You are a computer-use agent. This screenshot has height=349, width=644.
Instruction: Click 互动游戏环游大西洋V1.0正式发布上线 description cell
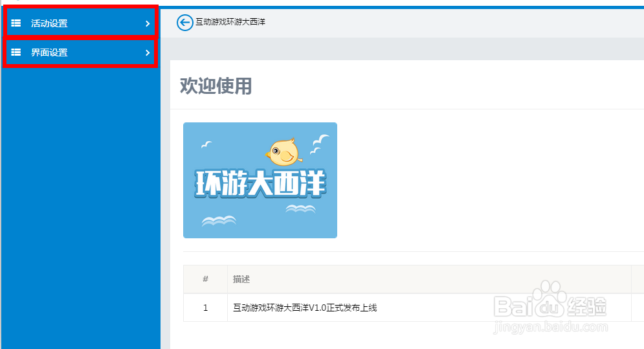point(429,308)
